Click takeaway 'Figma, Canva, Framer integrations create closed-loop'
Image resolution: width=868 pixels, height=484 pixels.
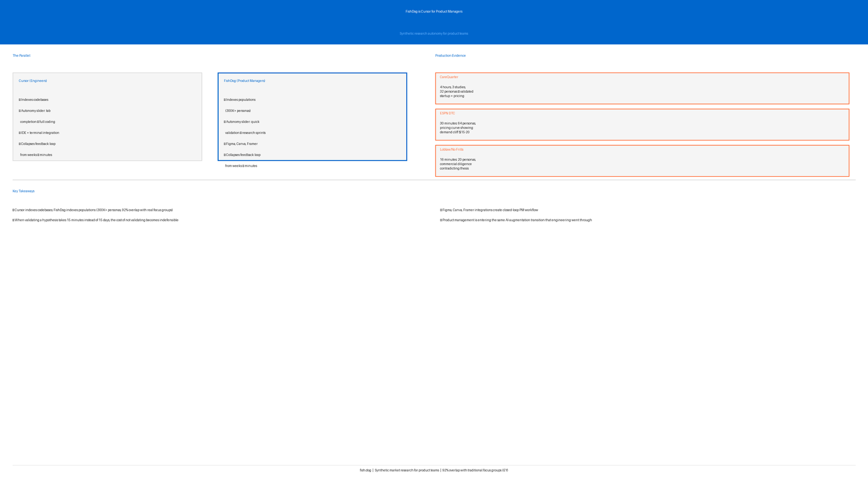coord(489,210)
